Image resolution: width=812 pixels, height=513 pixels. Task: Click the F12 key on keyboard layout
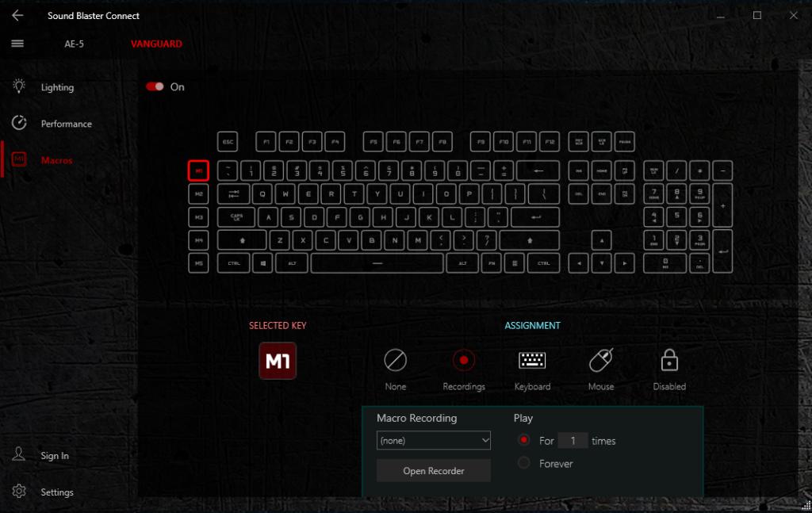550,142
